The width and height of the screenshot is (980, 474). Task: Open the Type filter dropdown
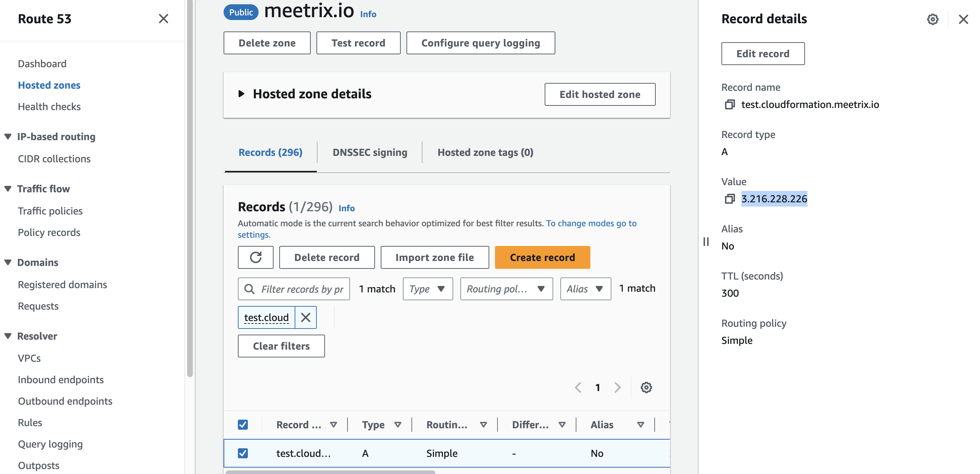pos(427,288)
